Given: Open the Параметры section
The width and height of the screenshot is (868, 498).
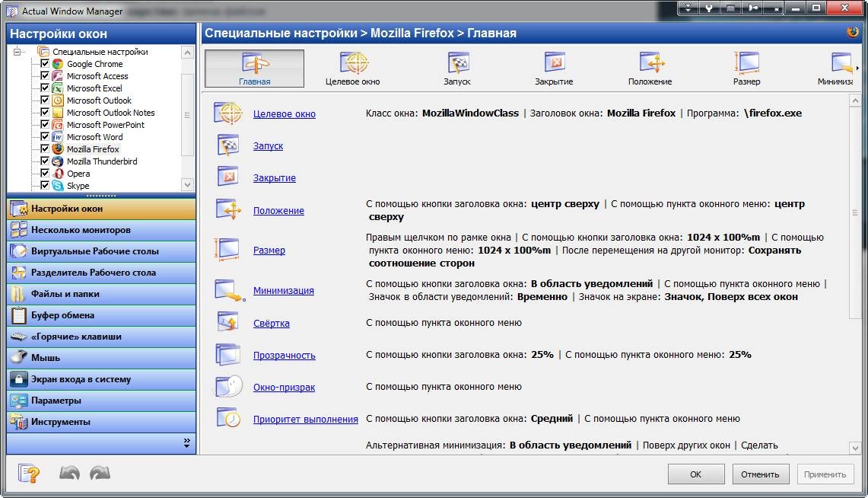Looking at the screenshot, I should (101, 401).
